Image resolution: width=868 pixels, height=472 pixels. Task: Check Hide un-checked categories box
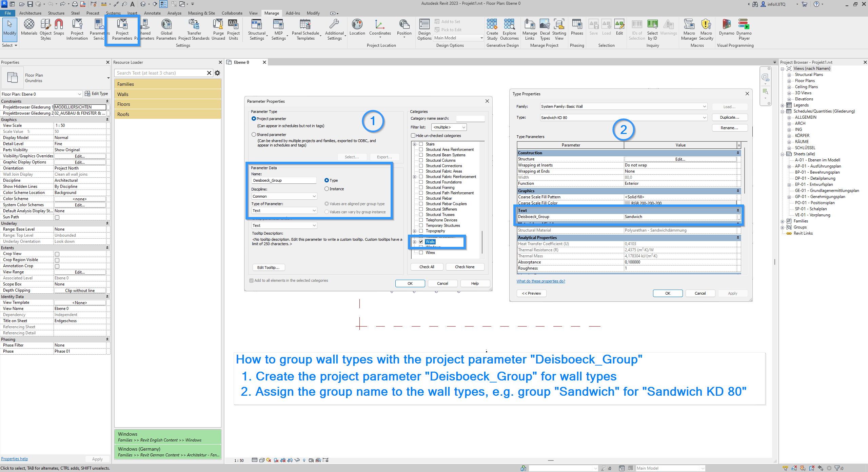[413, 136]
